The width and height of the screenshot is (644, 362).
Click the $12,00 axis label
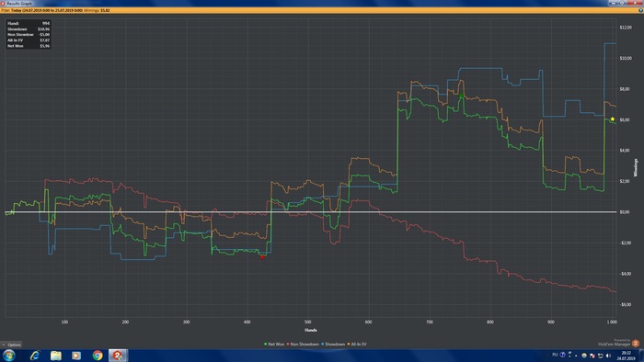(626, 28)
